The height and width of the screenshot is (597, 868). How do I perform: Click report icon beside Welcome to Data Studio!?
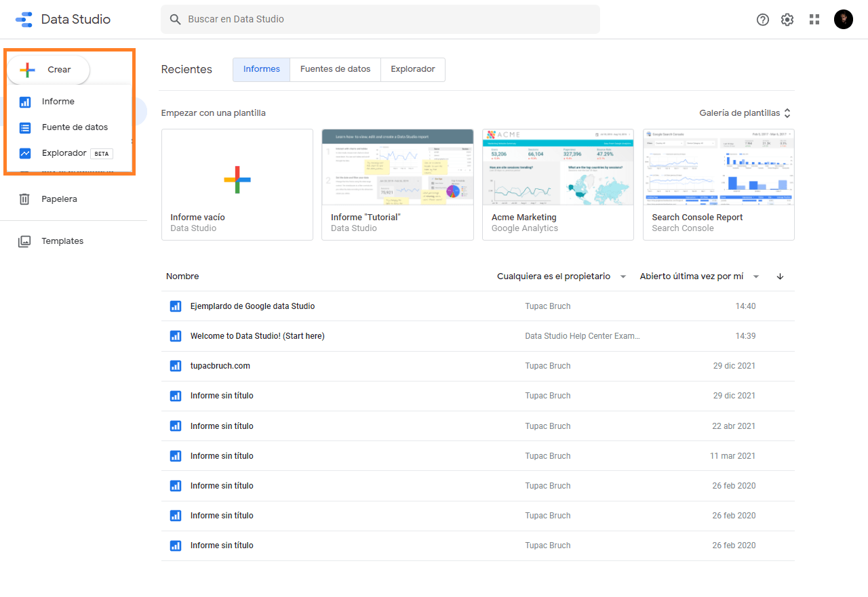tap(176, 336)
